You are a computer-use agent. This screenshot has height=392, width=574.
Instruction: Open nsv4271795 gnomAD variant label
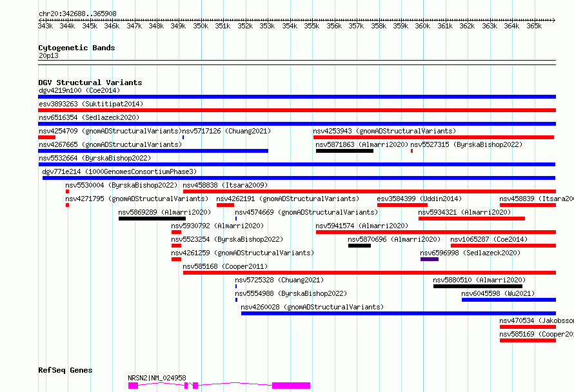(x=137, y=199)
